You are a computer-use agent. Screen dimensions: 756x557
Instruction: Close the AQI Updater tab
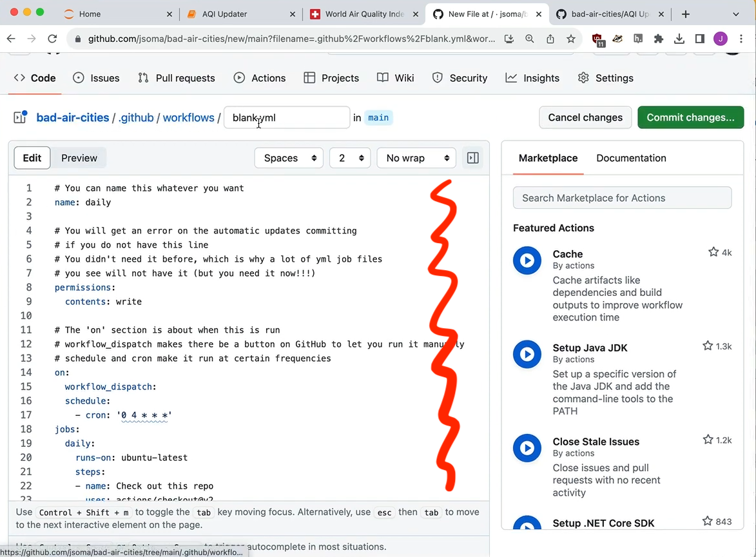(x=292, y=14)
